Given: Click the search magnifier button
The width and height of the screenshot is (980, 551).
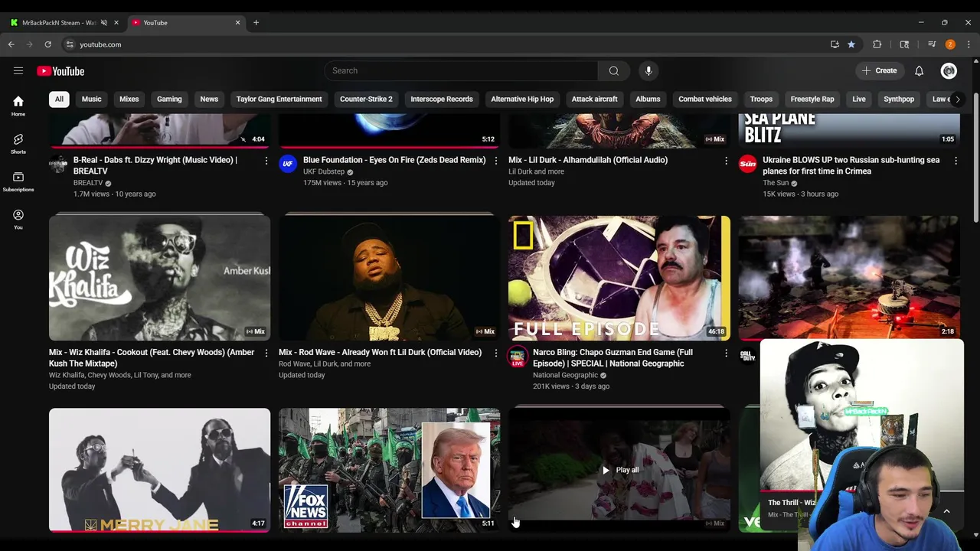Looking at the screenshot, I should click(613, 70).
